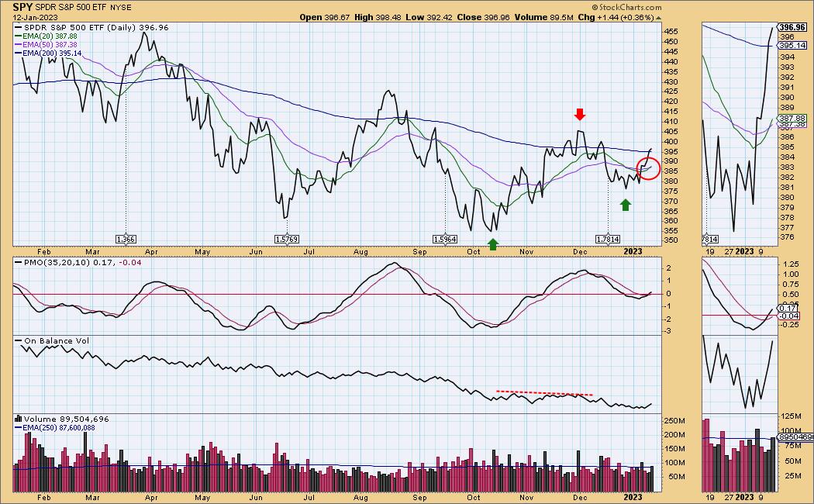Screen dimensions: 814x504
Task: Click the 125M tick on zoom volume axis
Action: pyautogui.click(x=792, y=416)
